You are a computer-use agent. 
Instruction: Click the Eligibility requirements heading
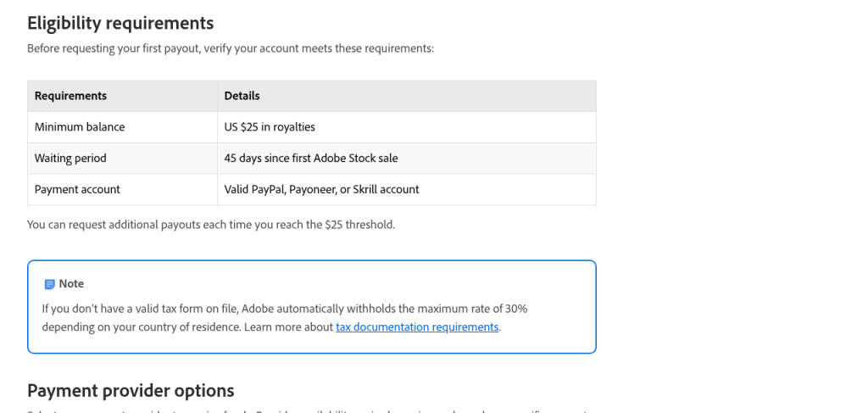click(120, 23)
